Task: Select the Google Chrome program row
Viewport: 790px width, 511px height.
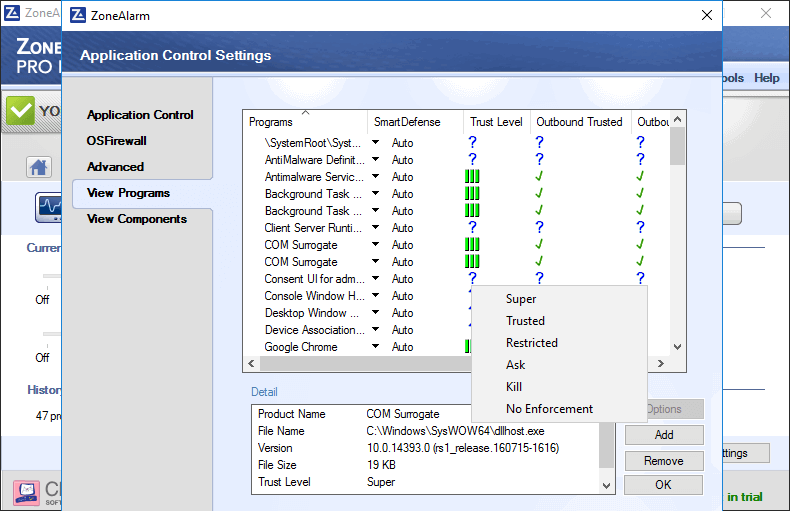Action: pyautogui.click(x=301, y=347)
